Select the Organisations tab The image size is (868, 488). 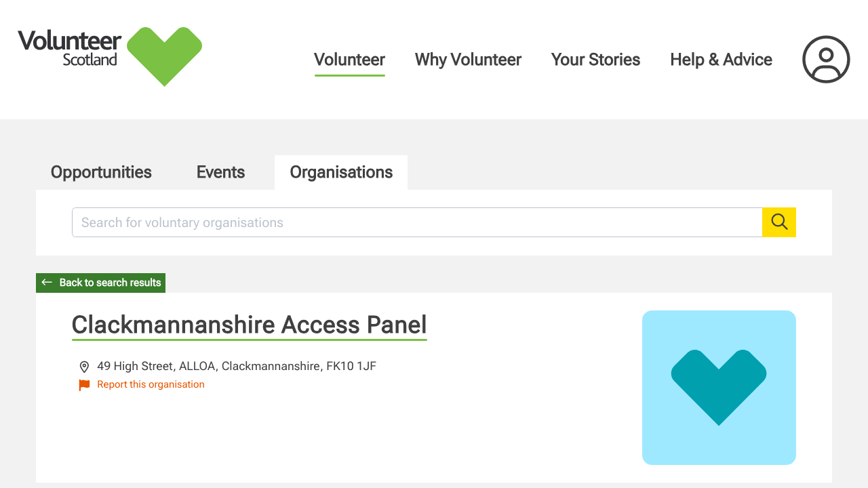coord(341,172)
